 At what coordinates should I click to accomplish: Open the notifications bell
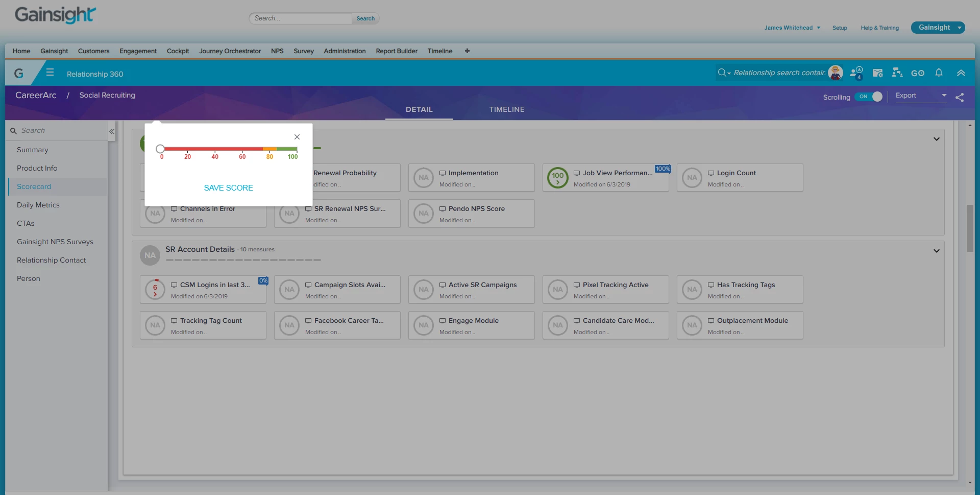click(939, 73)
